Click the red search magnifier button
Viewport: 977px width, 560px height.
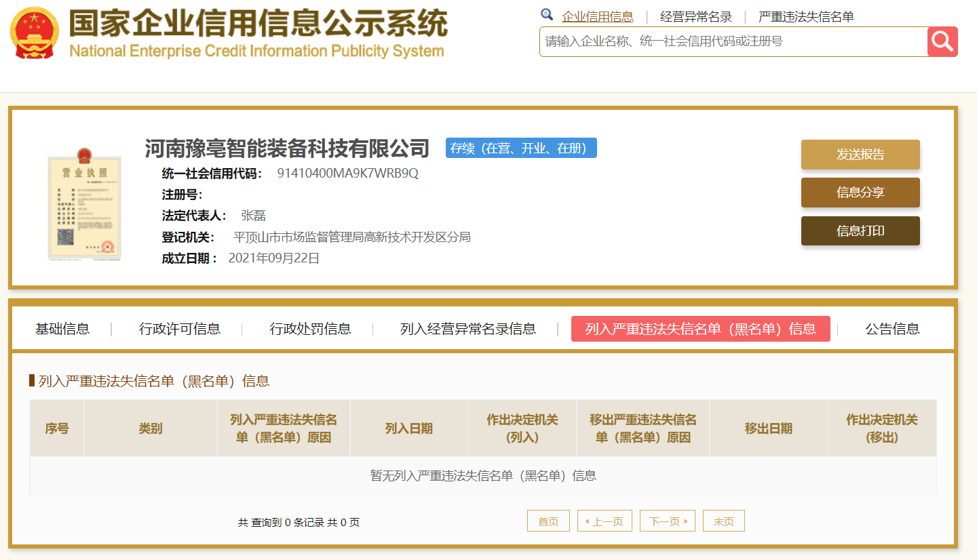tap(942, 41)
